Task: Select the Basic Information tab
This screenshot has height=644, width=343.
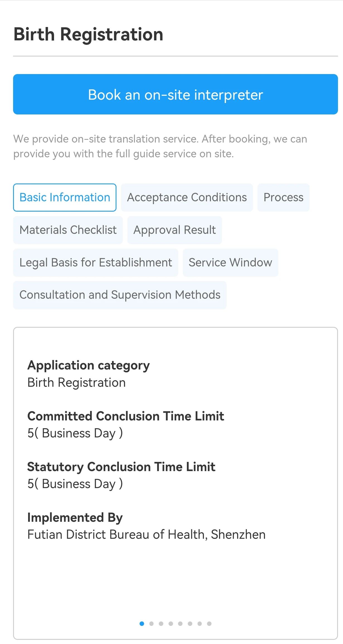Action: coord(65,197)
